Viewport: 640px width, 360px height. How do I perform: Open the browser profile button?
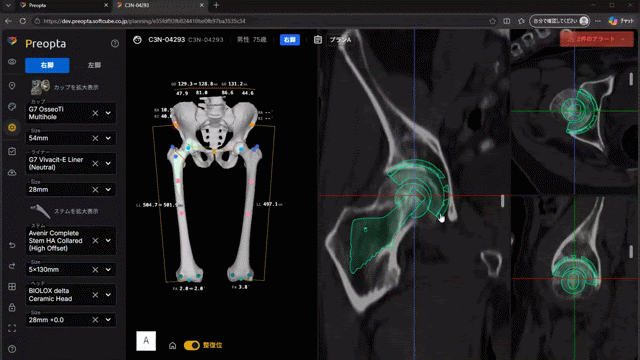point(559,21)
